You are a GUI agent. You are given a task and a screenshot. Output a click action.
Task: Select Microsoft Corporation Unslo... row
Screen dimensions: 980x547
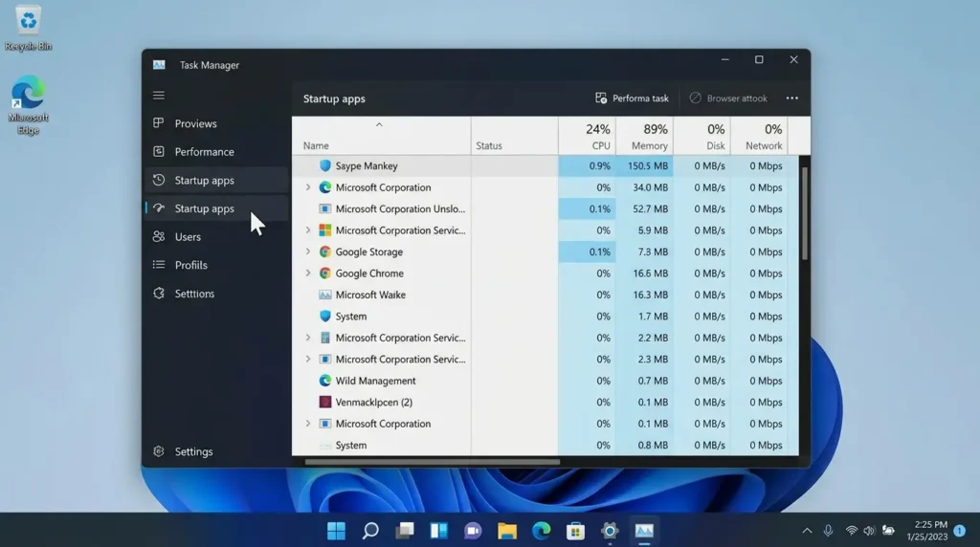pos(545,208)
